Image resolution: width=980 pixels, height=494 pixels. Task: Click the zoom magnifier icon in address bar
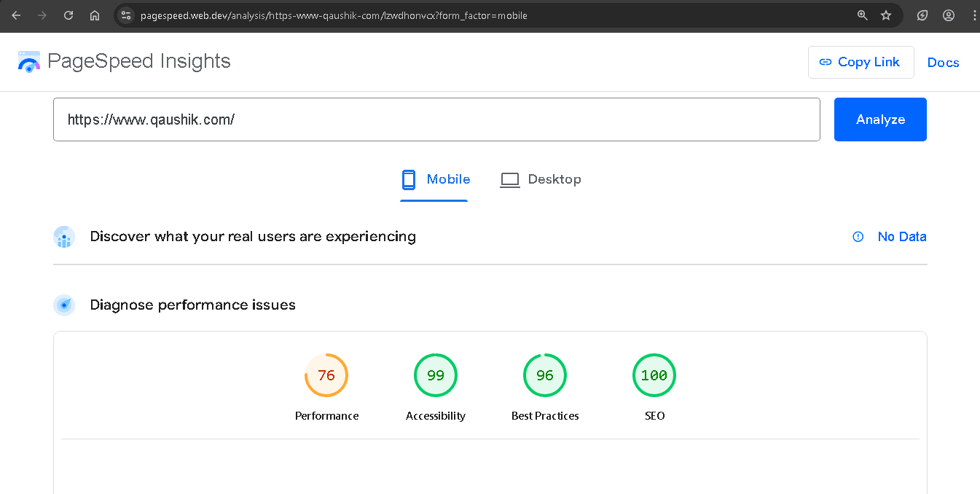863,15
